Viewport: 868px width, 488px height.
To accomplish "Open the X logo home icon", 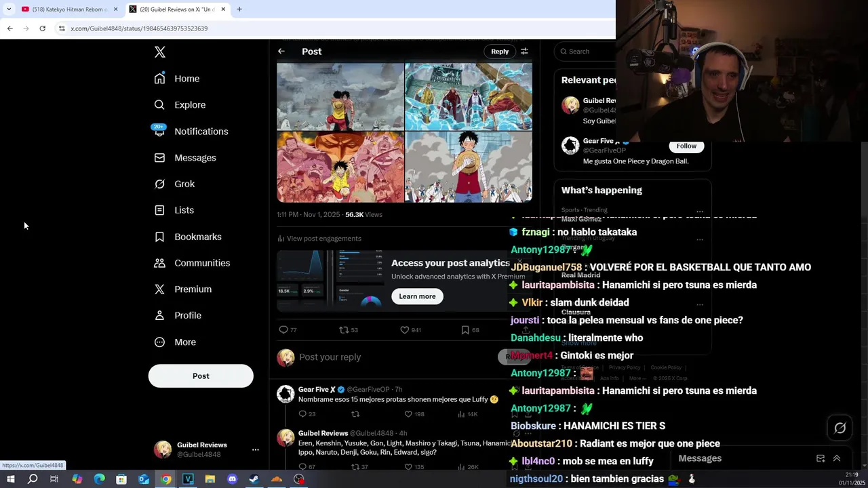I will point(160,52).
